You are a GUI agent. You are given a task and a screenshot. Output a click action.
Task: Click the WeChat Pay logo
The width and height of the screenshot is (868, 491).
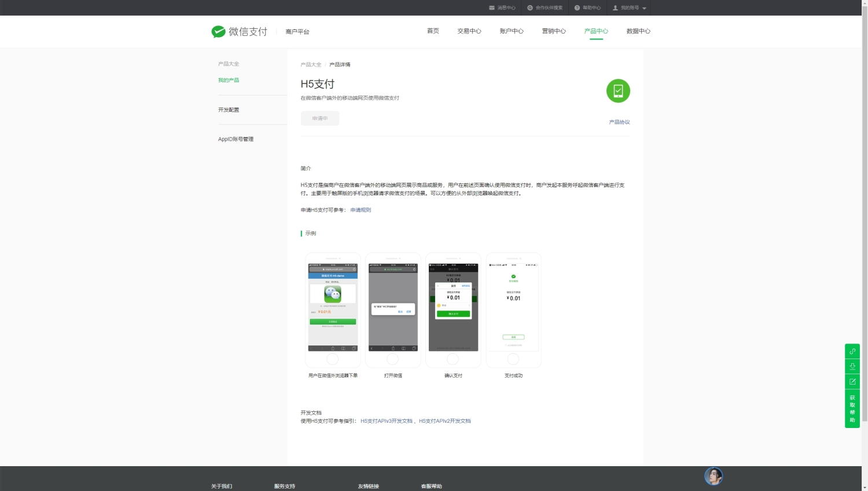pos(239,31)
